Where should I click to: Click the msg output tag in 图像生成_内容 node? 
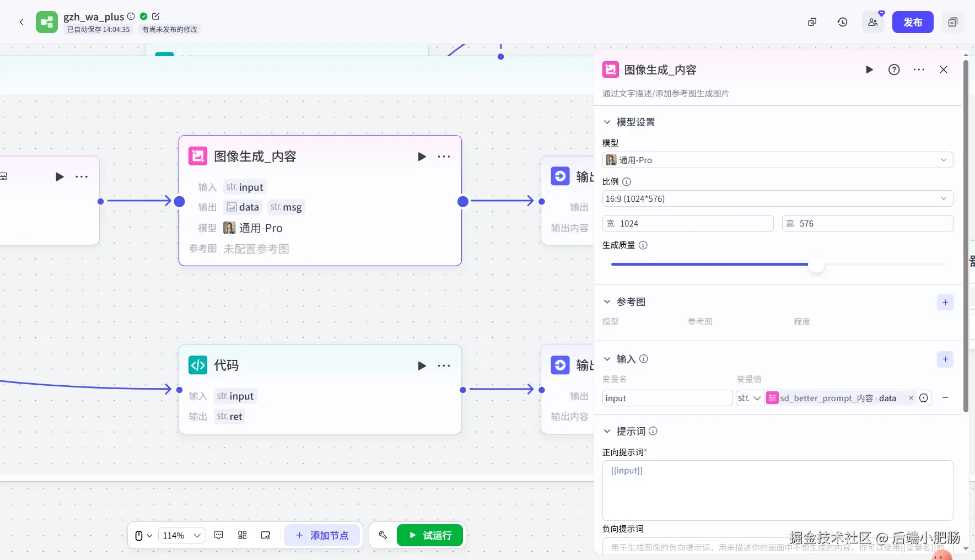[286, 207]
